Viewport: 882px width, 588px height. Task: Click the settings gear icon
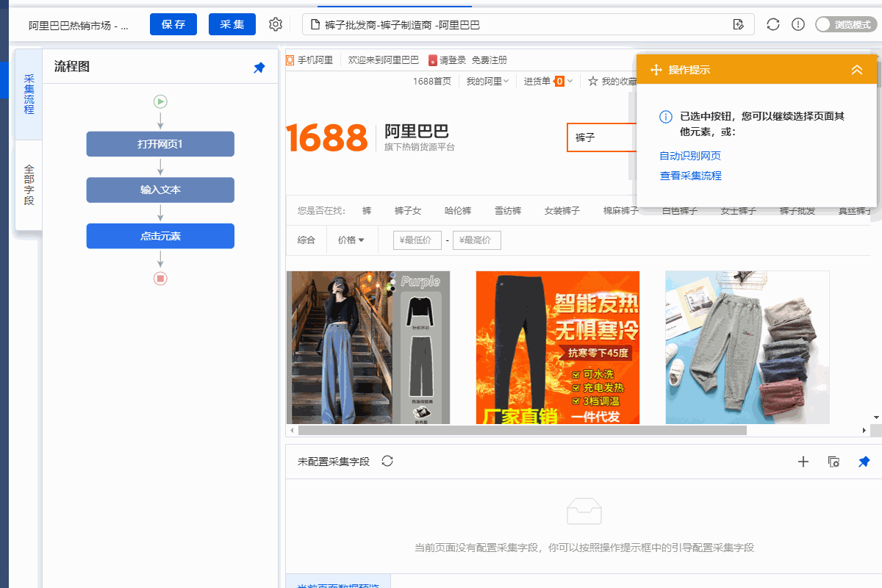(276, 24)
